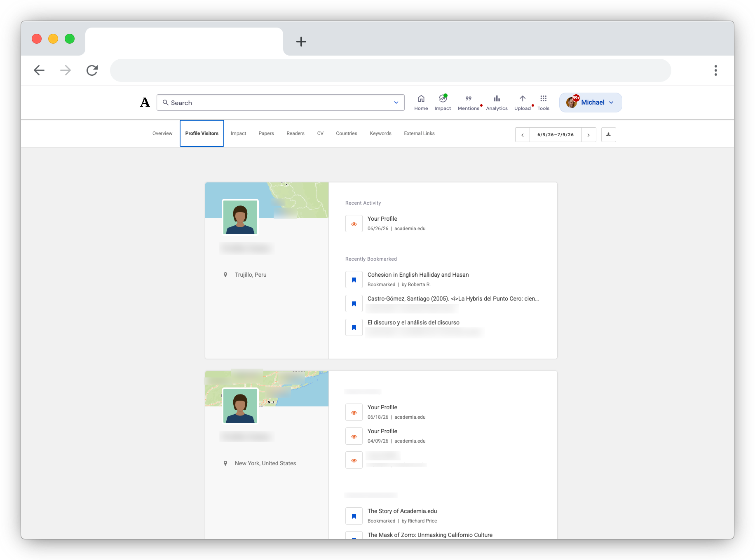Go to next date range chevron
This screenshot has width=755, height=560.
(x=589, y=135)
